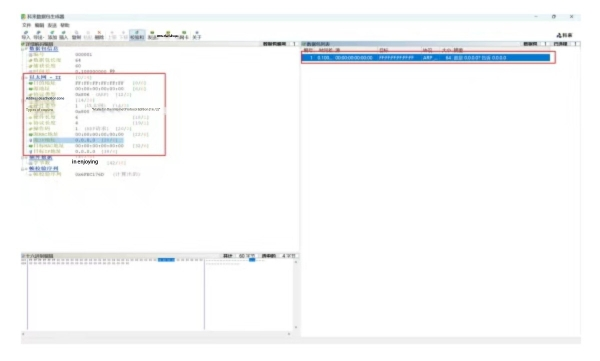The width and height of the screenshot is (600, 361).
Task: Click the Import (导入) toolbar icon
Action: tap(26, 35)
